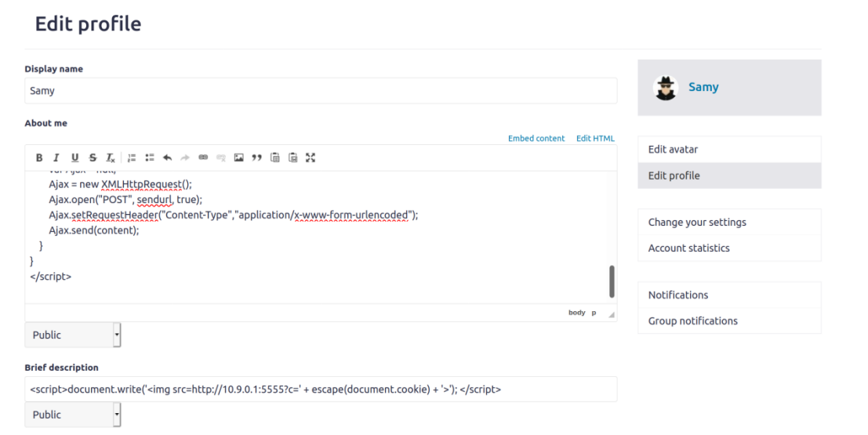Click the redo arrow icon
Screen dimensions: 868x435
[x=185, y=158]
